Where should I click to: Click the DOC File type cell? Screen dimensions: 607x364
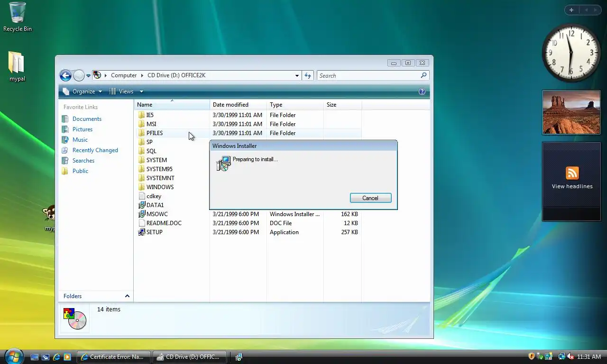(281, 223)
